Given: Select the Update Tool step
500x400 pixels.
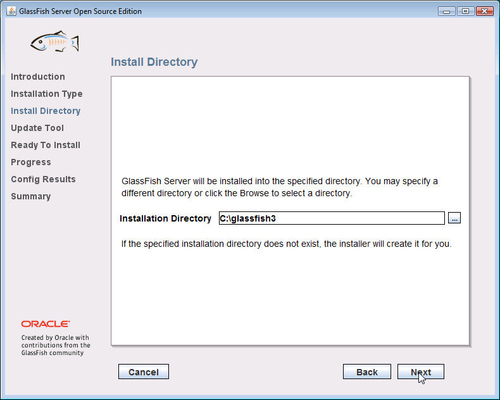Looking at the screenshot, I should (x=37, y=128).
